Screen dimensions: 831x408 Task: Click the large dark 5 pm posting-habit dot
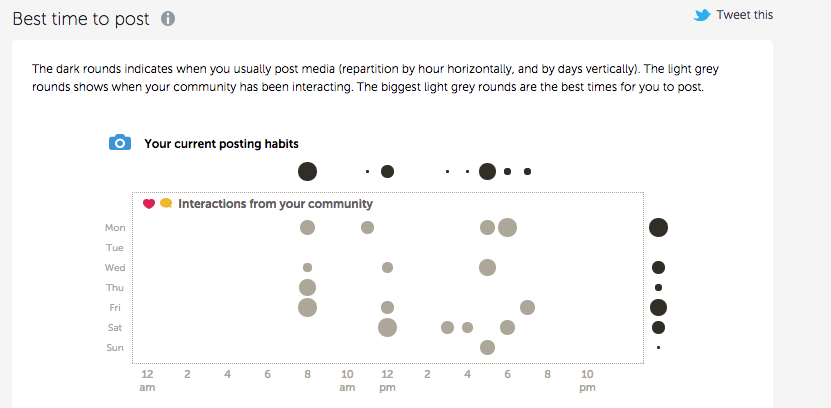click(487, 172)
